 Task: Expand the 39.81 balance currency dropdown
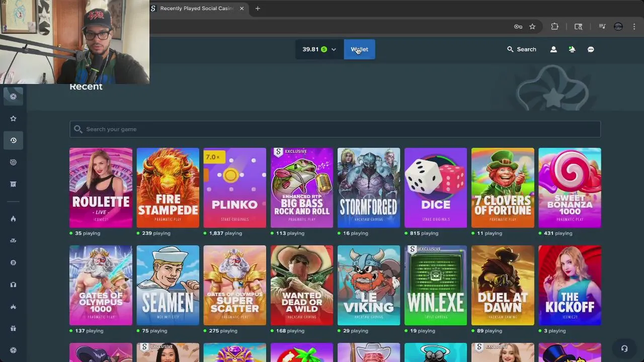[319, 49]
